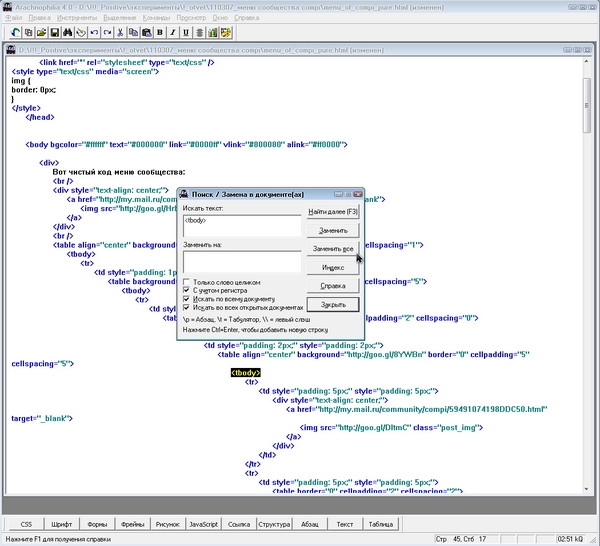This screenshot has width=600, height=546.
Task: Copy selection with the copy icon
Action: coord(133,33)
